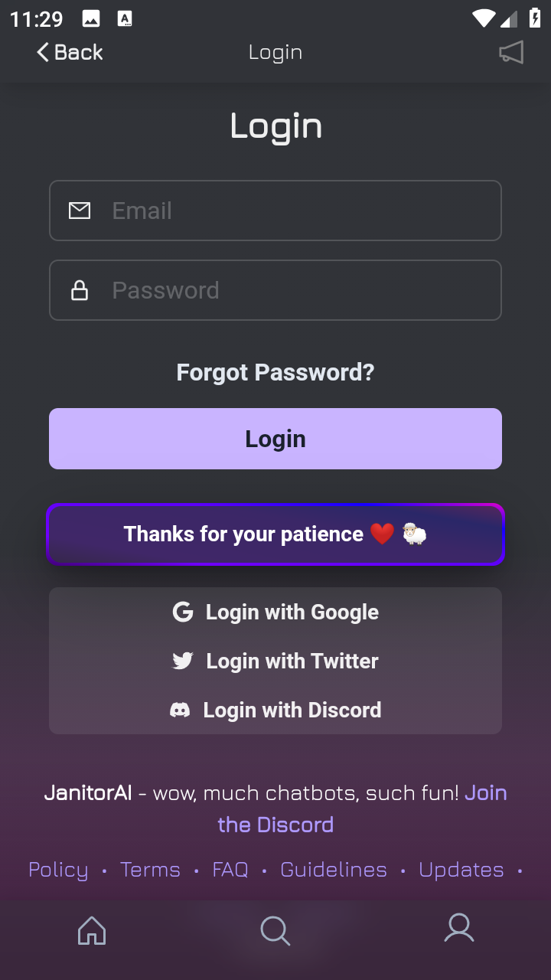This screenshot has height=980, width=551.
Task: Click the padlock icon in Password field
Action: (x=80, y=290)
